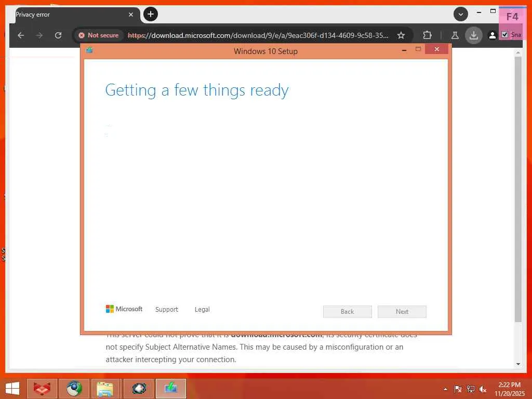Show hidden system tray icons
This screenshot has width=532, height=399.
click(445, 389)
